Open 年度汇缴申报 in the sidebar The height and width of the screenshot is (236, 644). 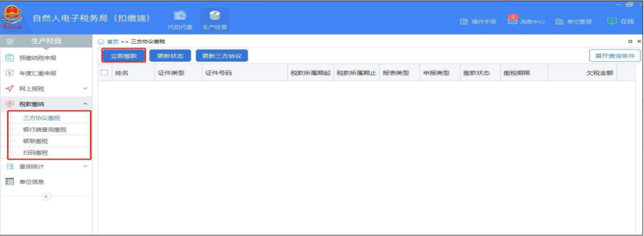[x=38, y=73]
